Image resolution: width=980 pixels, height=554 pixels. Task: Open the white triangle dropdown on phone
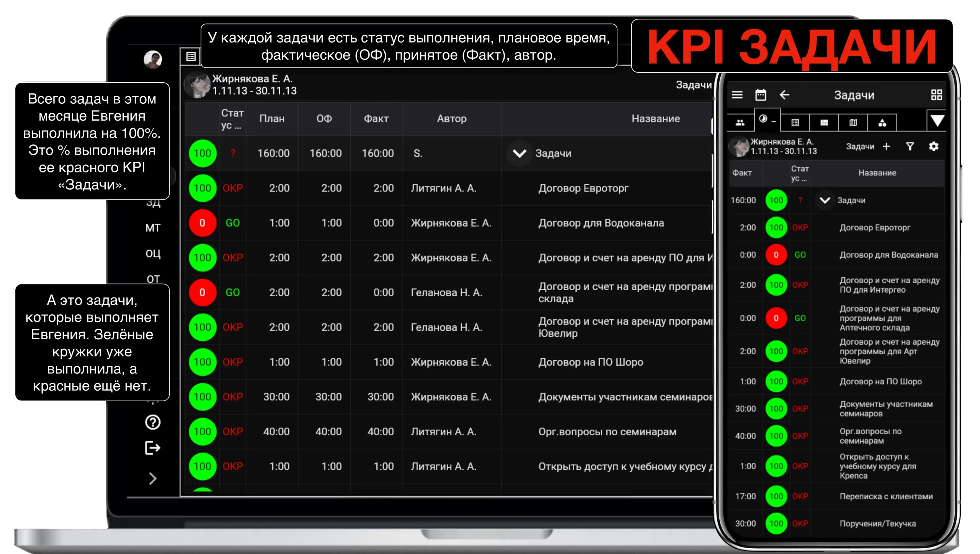click(937, 121)
